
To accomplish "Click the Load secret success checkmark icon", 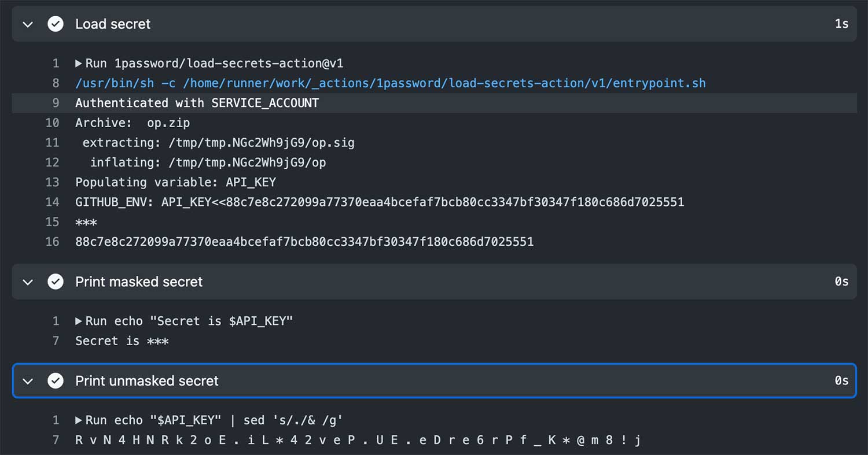I will coord(56,24).
